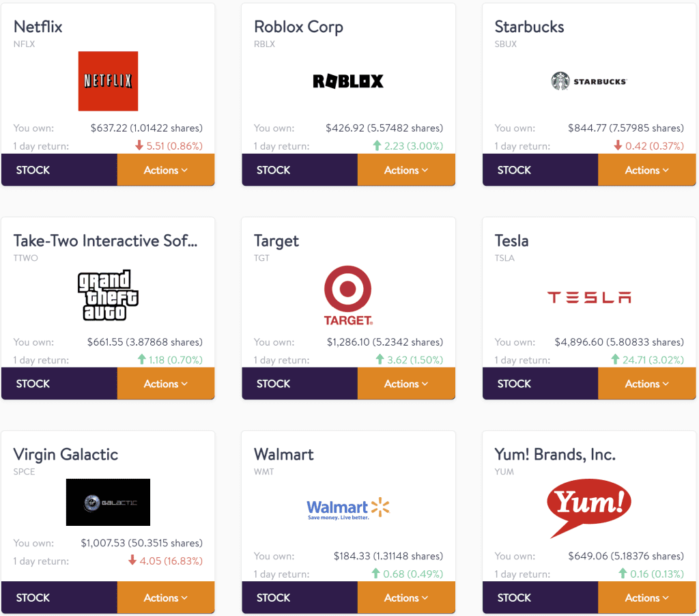Click the Yum! Brands, Inc. heading

pos(555,455)
